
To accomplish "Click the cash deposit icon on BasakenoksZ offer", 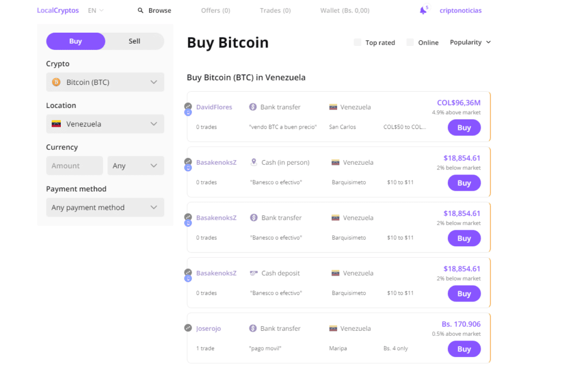I will click(254, 273).
